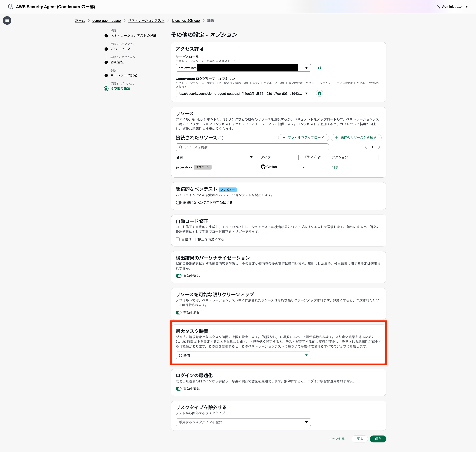Click the AWS Security Agent logo icon
476x459 pixels.
10,7
